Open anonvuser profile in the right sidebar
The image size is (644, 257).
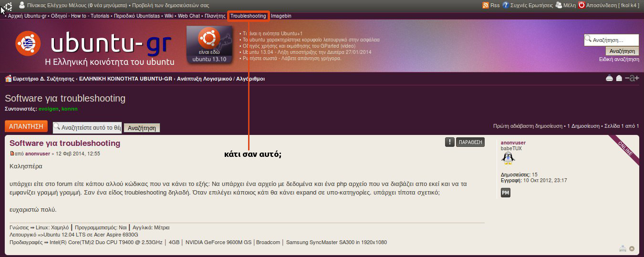[x=513, y=143]
